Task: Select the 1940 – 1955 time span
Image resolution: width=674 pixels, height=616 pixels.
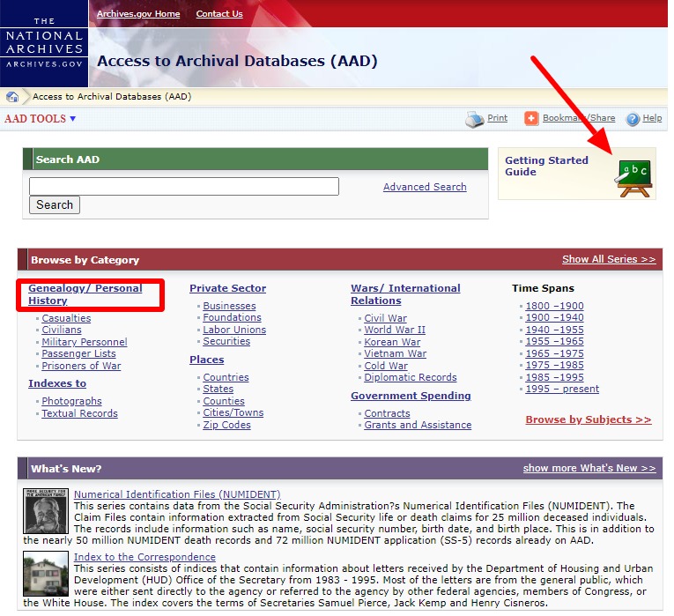Action: 554,330
